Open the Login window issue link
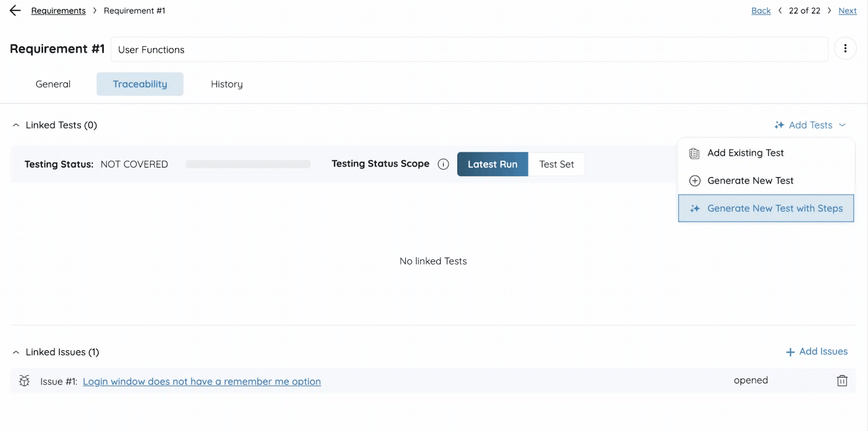The image size is (868, 431). (201, 382)
